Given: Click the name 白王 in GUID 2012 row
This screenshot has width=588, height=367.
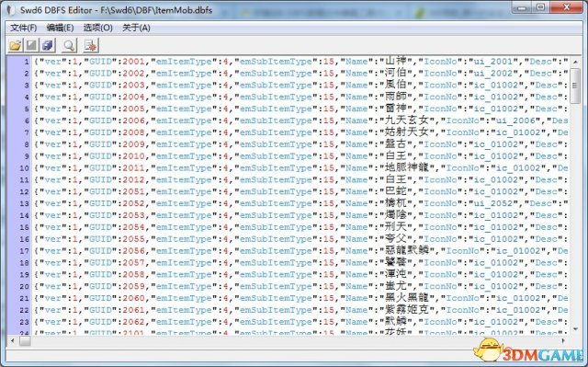Looking at the screenshot, I should 396,179.
